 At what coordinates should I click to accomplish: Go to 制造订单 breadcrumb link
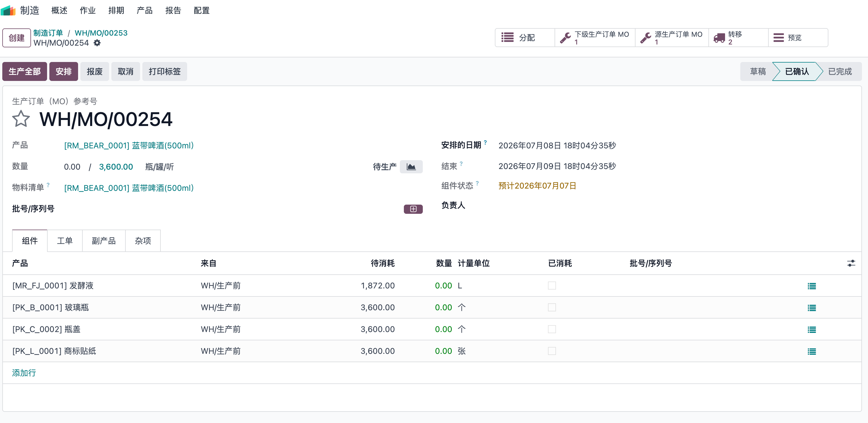48,33
